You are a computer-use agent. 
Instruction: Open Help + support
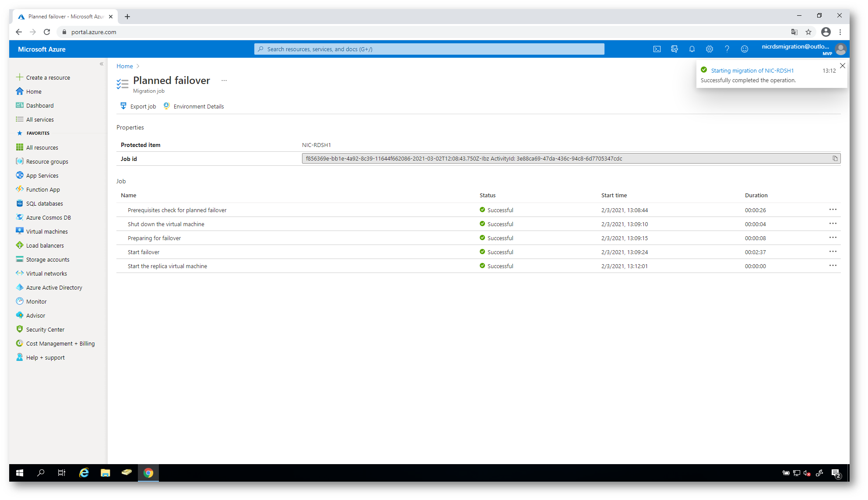point(40,357)
